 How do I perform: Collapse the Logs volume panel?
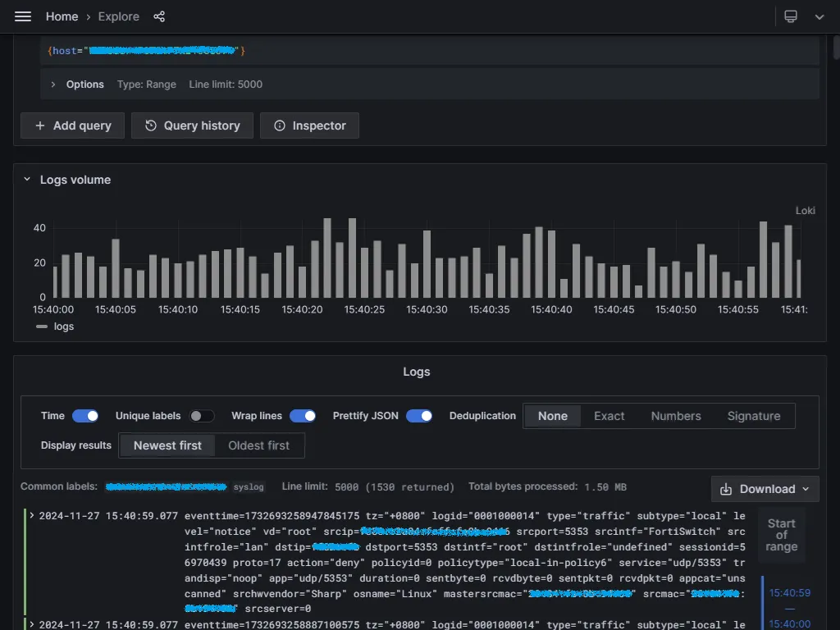click(x=27, y=180)
